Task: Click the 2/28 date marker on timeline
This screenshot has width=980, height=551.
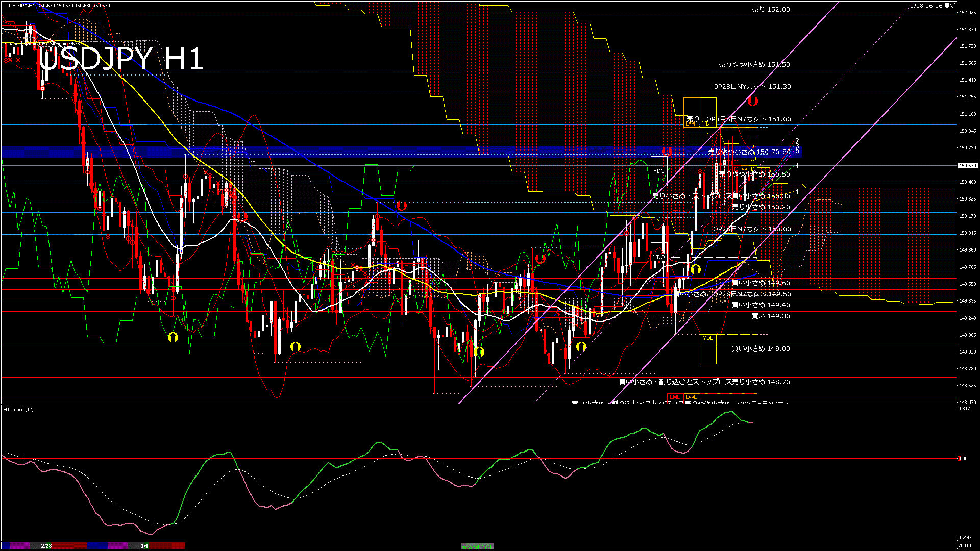Action: pos(46,546)
